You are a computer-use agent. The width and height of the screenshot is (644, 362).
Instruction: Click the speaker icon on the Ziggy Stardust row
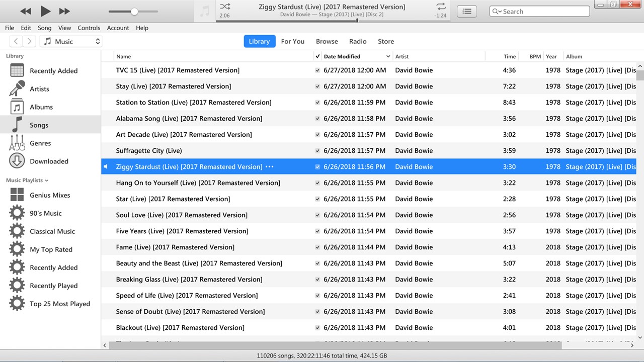click(x=106, y=166)
